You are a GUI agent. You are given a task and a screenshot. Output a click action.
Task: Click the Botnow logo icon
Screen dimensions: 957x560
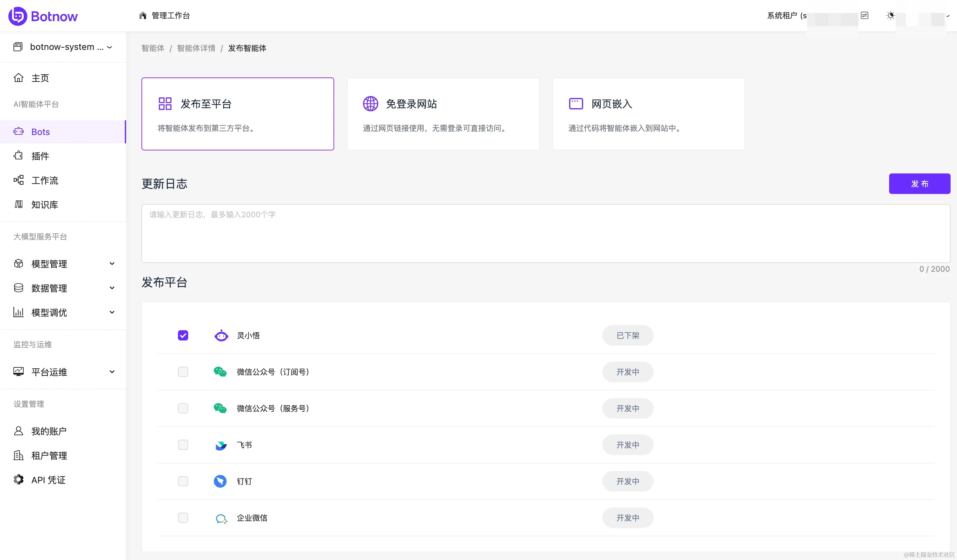(18, 16)
